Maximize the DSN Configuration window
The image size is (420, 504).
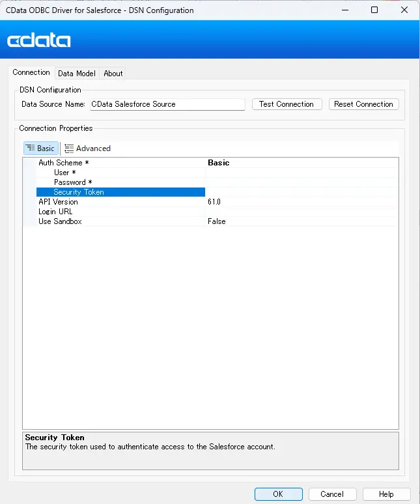(x=374, y=10)
